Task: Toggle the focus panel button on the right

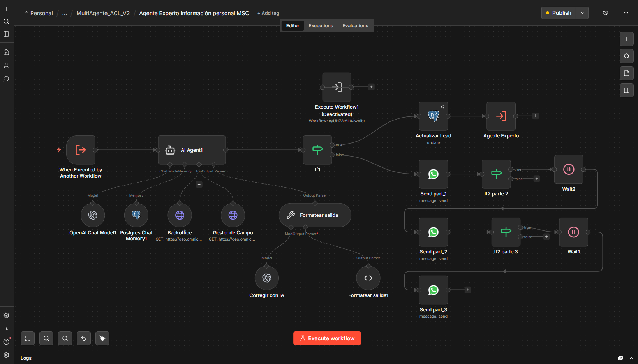Action: [627, 90]
